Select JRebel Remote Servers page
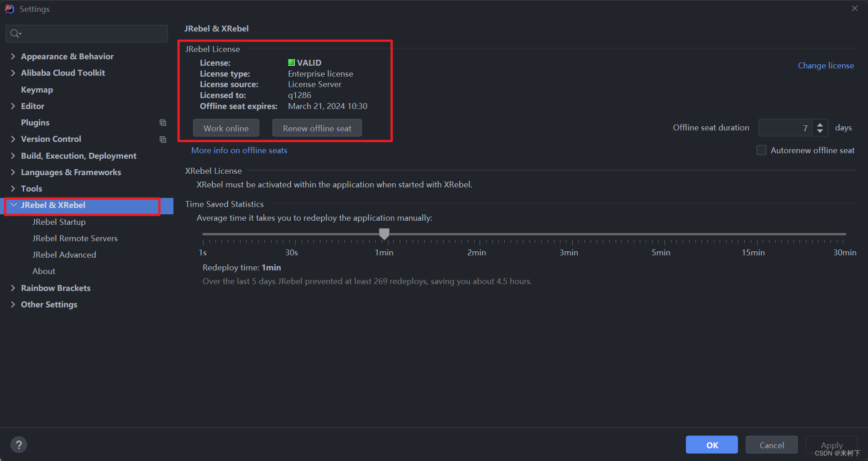The height and width of the screenshot is (461, 868). (x=75, y=238)
